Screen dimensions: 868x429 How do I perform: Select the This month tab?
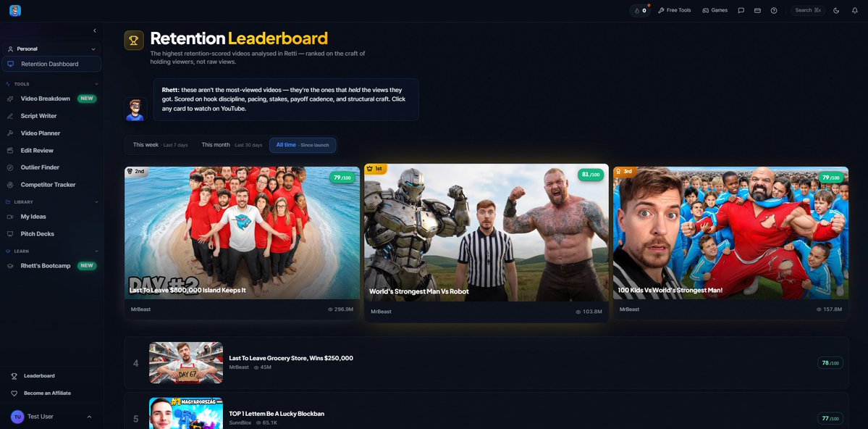coord(232,145)
